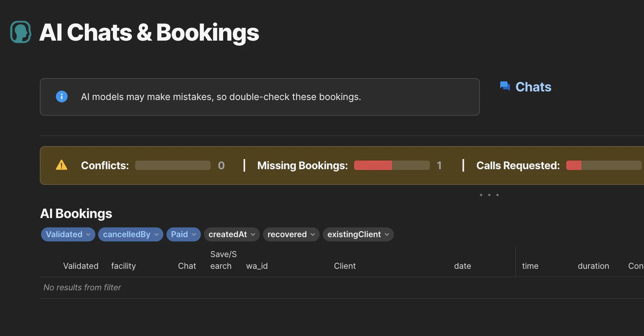Click the Conflicts progress bar

[x=173, y=165]
